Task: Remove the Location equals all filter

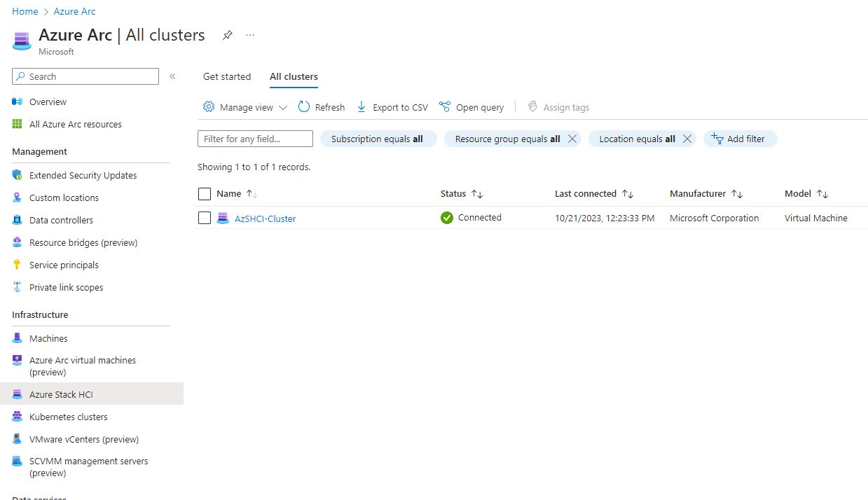Action: [x=687, y=139]
